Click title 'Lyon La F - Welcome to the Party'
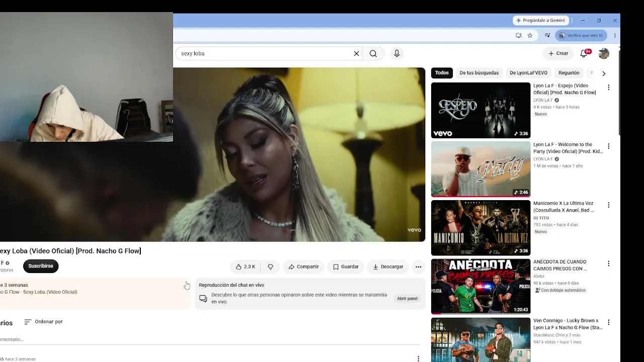The image size is (644, 362). pos(568,148)
